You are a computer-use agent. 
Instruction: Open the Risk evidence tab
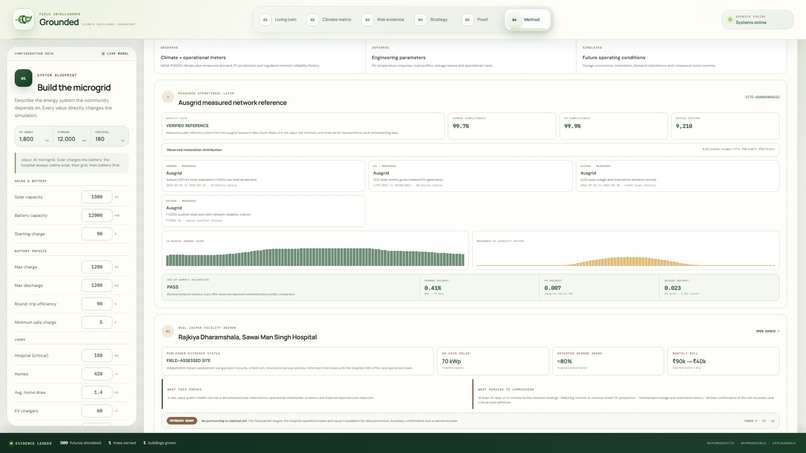coord(384,20)
